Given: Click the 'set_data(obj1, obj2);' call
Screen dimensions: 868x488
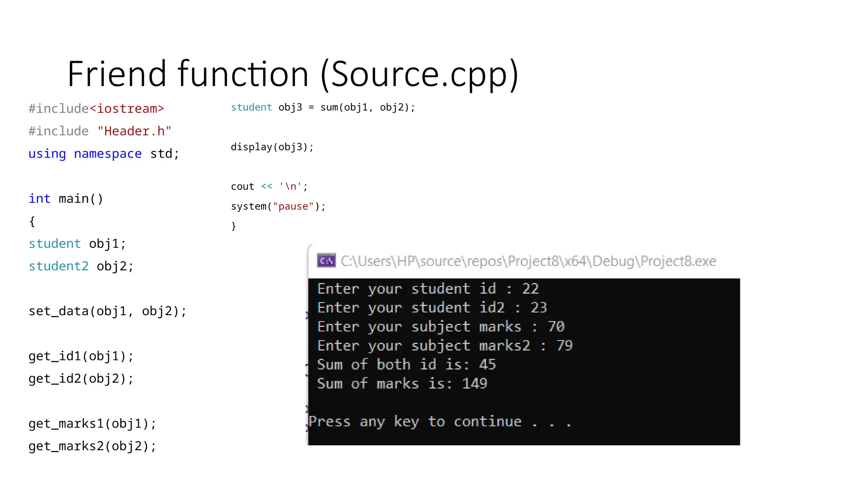Looking at the screenshot, I should [x=108, y=311].
